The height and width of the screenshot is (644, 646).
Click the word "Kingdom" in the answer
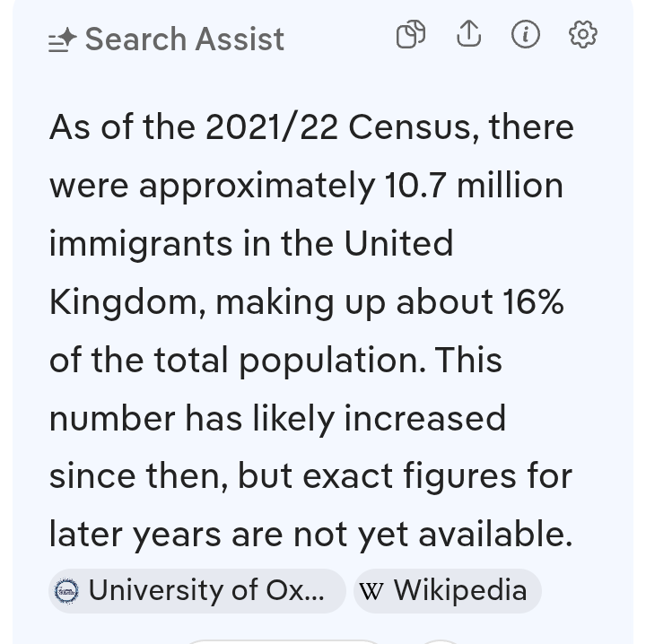point(127,302)
